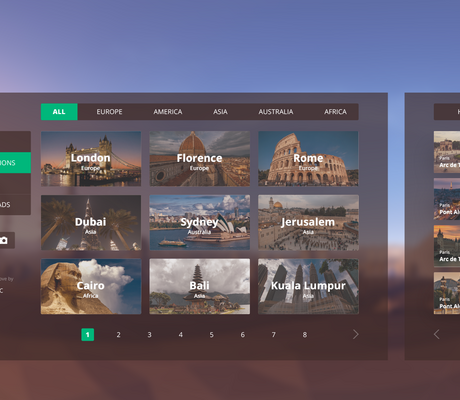Image resolution: width=460 pixels, height=400 pixels.
Task: Select the Cairo Sphinx card
Action: 91,286
